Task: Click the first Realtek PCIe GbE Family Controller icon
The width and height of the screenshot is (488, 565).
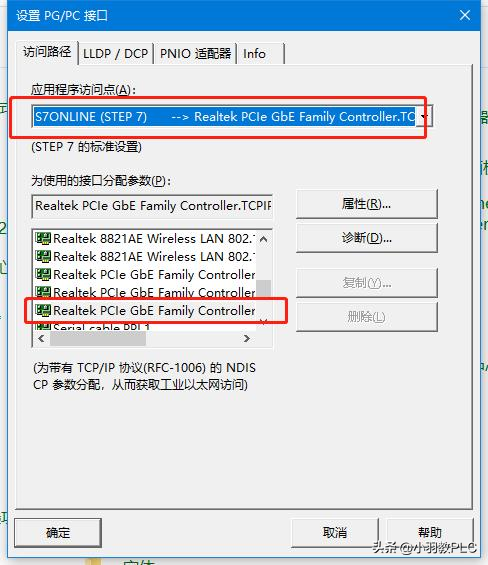Action: point(43,275)
